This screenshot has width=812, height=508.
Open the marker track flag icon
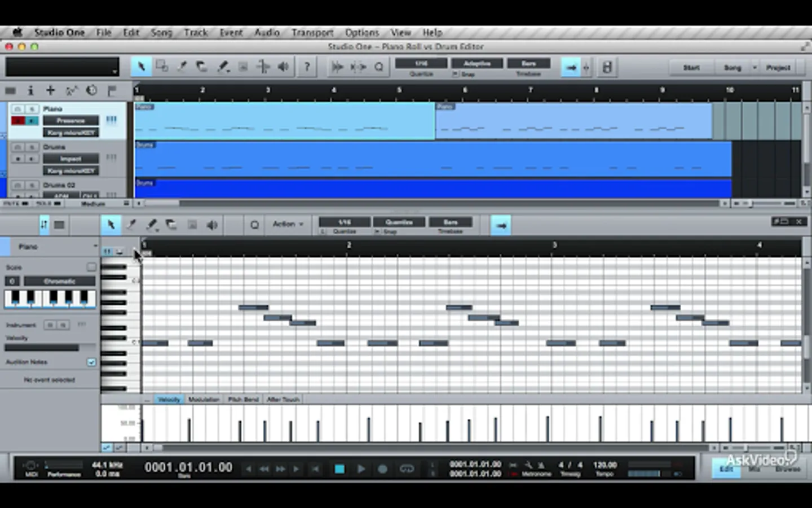[112, 90]
